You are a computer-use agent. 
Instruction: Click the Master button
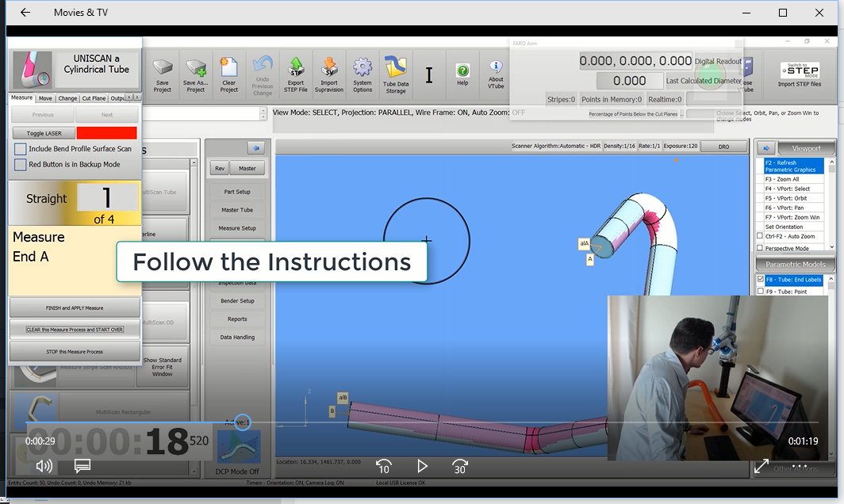coord(247,168)
